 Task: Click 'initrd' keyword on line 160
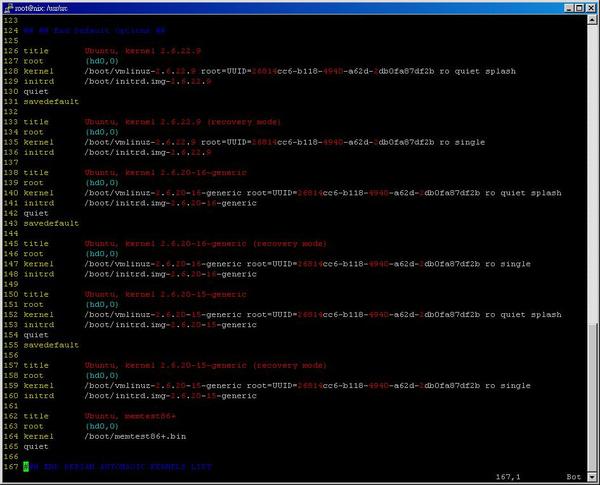(x=39, y=396)
